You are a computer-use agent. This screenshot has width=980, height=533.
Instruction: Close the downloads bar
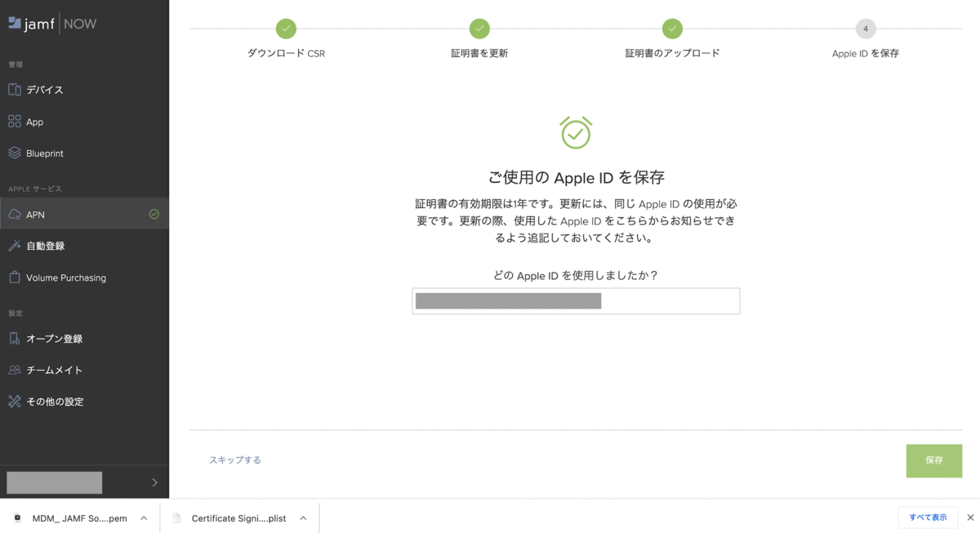[x=970, y=517]
